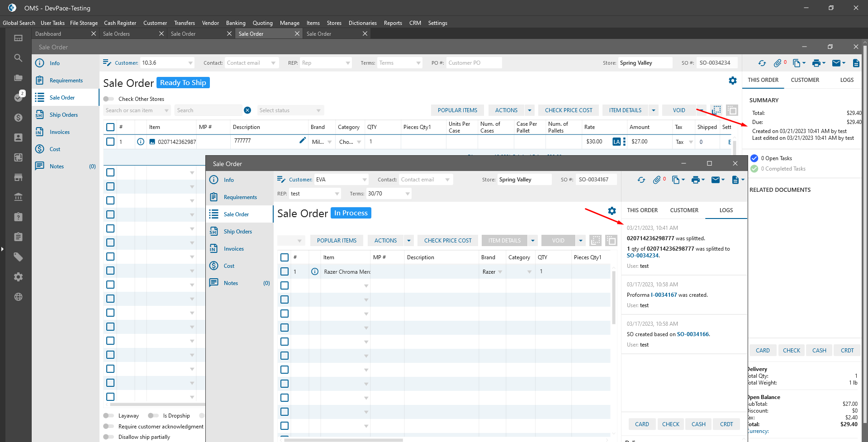Expand the Select status dropdown
This screenshot has height=442, width=868.
(318, 110)
